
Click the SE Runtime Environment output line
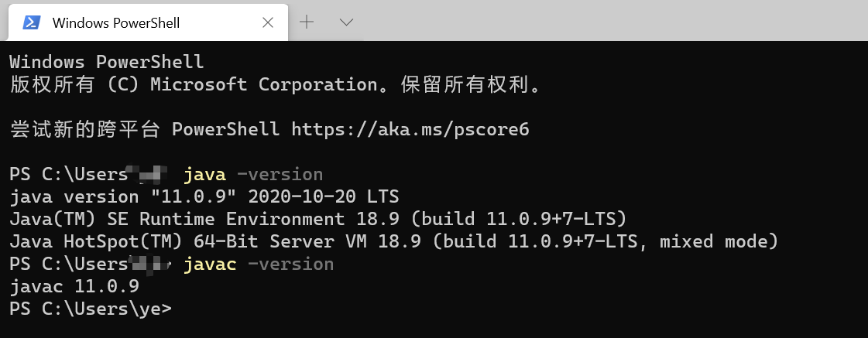(x=317, y=219)
